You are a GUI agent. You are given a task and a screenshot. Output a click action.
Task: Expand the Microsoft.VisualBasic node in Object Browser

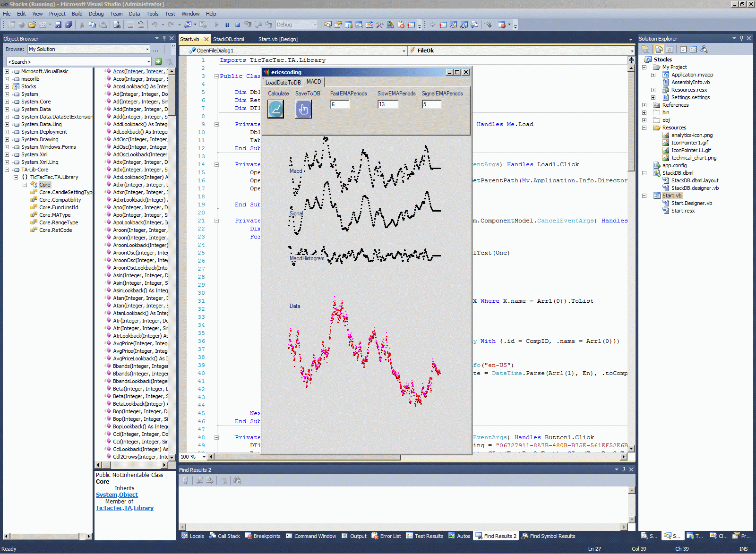pyautogui.click(x=7, y=71)
